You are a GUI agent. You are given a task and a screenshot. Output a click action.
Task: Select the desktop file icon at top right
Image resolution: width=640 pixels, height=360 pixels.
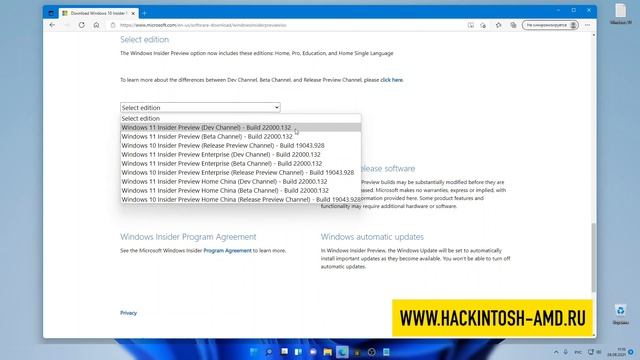click(x=620, y=14)
